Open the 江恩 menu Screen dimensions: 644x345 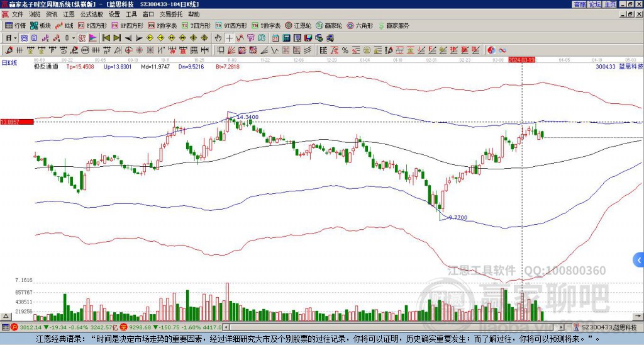pos(69,14)
